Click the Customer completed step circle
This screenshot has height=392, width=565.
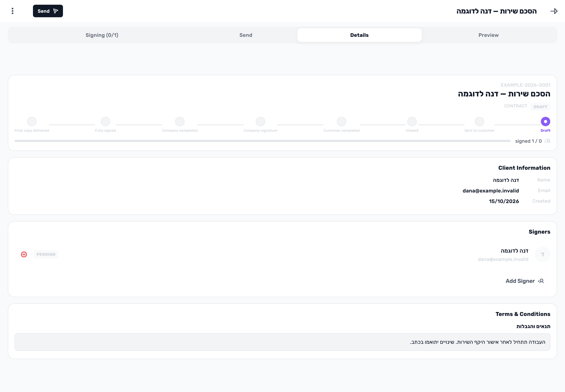tap(341, 121)
